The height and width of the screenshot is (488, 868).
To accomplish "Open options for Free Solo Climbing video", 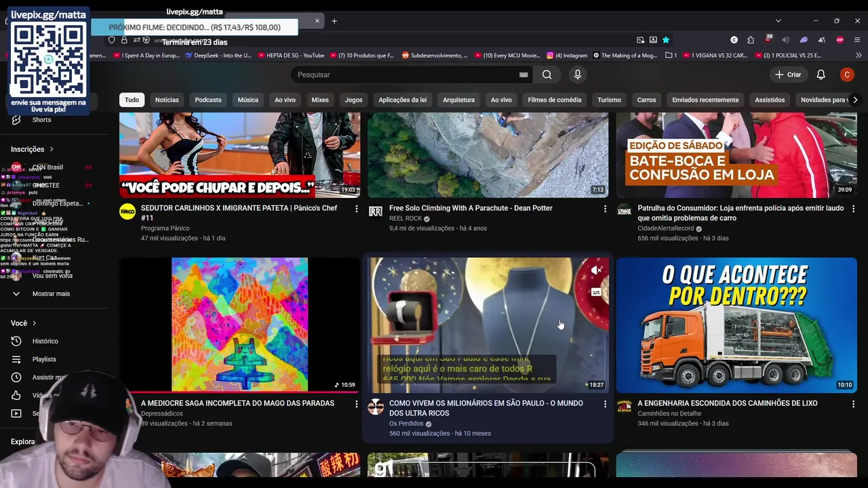I will (605, 209).
